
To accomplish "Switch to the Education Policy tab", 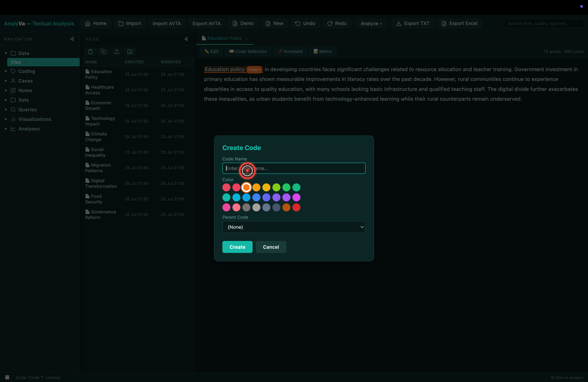I will click(224, 38).
